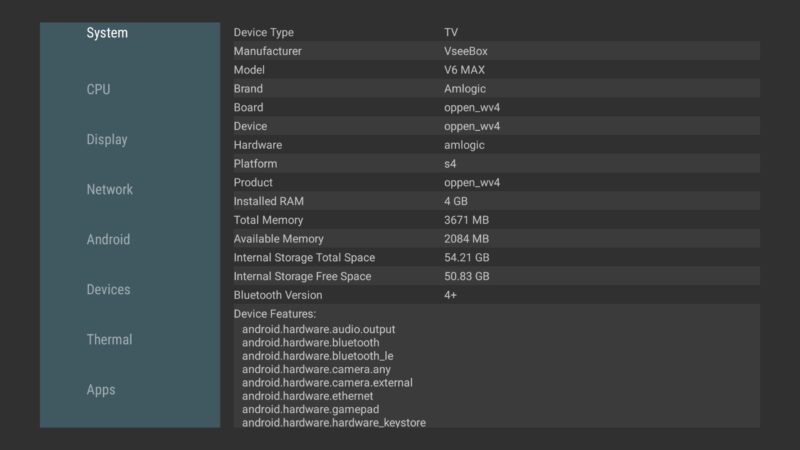Open the Devices section
The image size is (800, 450).
108,289
